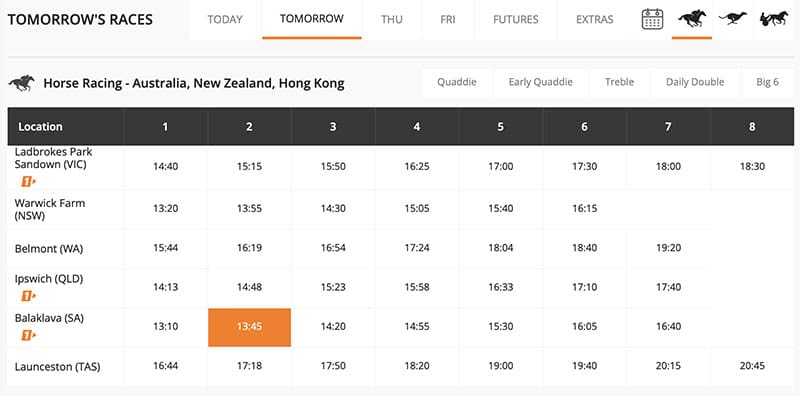Open the calendar date picker icon

(x=652, y=19)
